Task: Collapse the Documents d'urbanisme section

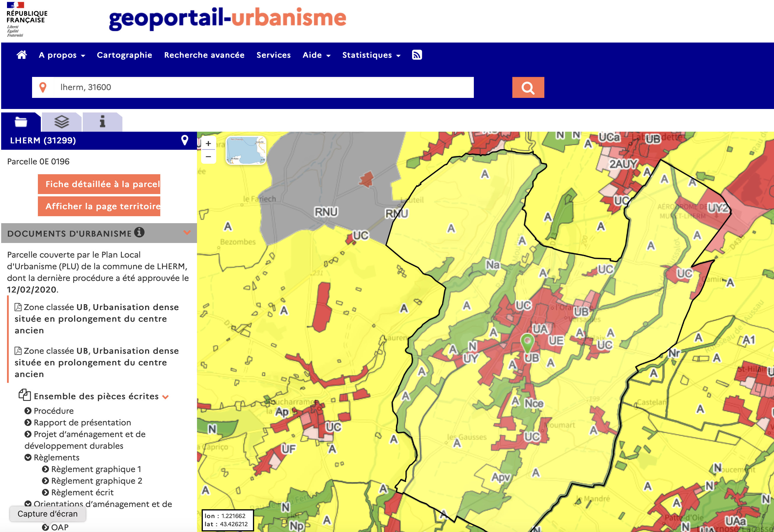Action: pos(187,233)
